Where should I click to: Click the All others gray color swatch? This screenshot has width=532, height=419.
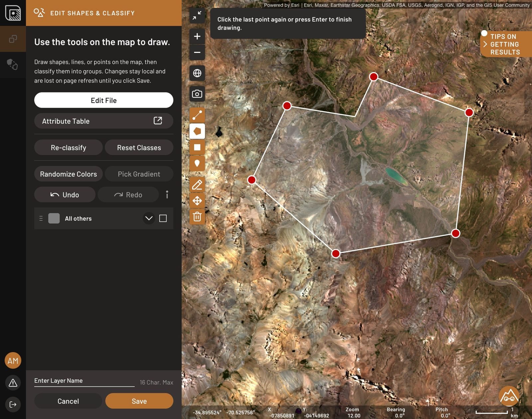(54, 218)
